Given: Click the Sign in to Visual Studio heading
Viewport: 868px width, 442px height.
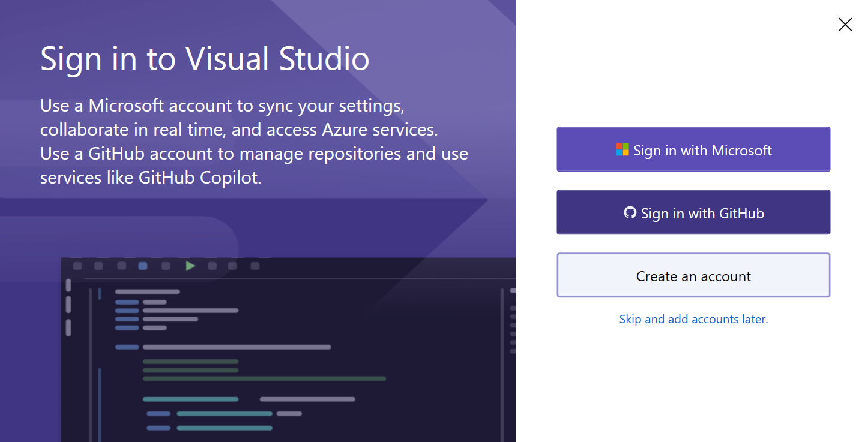Looking at the screenshot, I should point(204,58).
